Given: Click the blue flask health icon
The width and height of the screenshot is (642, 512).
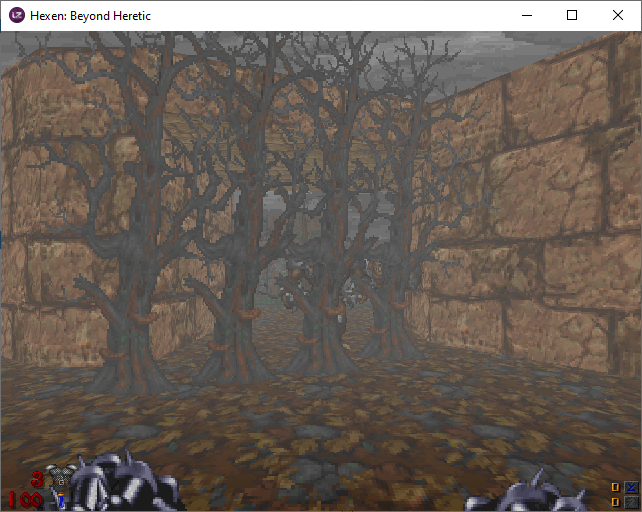Looking at the screenshot, I should point(61,500).
